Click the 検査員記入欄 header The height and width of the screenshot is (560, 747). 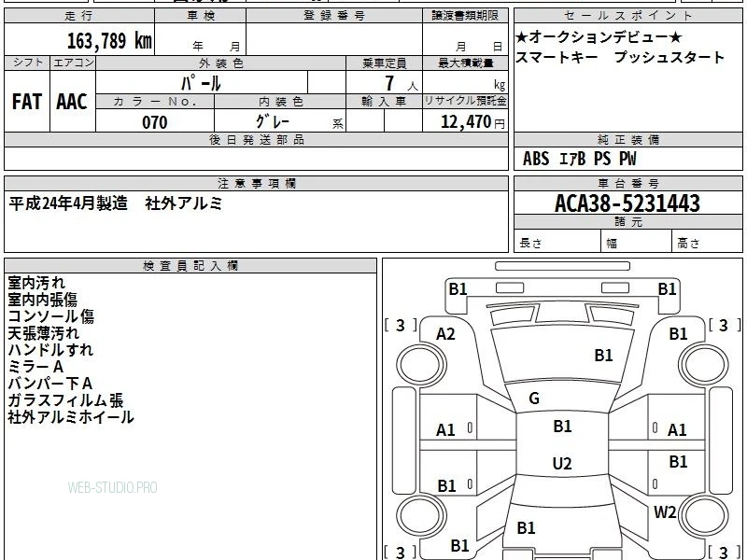pyautogui.click(x=190, y=266)
